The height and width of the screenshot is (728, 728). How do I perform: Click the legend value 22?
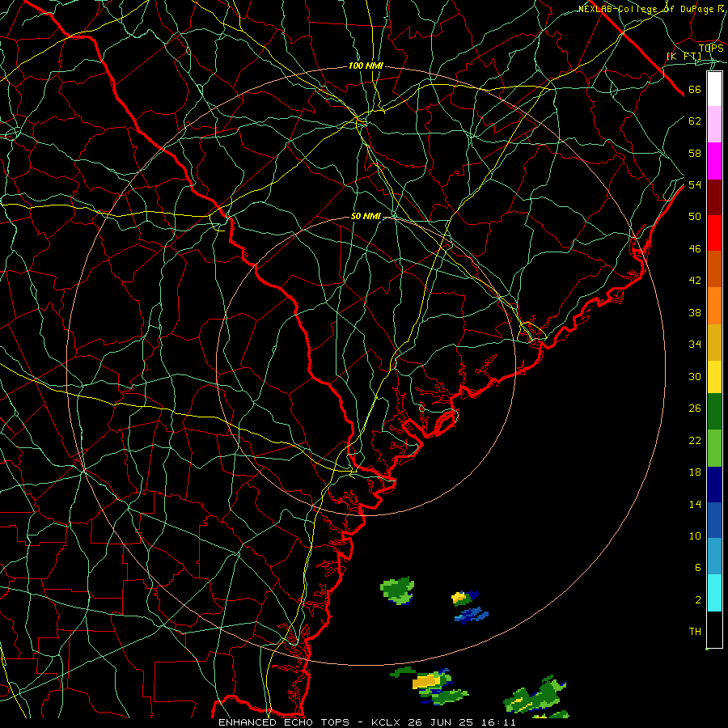(x=695, y=440)
